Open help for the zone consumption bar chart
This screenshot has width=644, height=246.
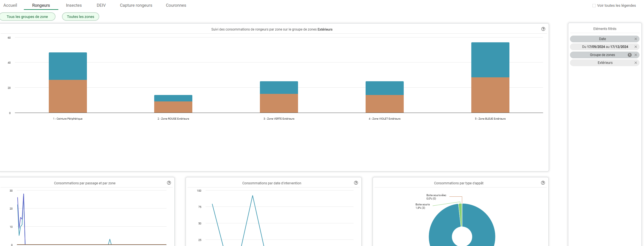[x=543, y=29]
